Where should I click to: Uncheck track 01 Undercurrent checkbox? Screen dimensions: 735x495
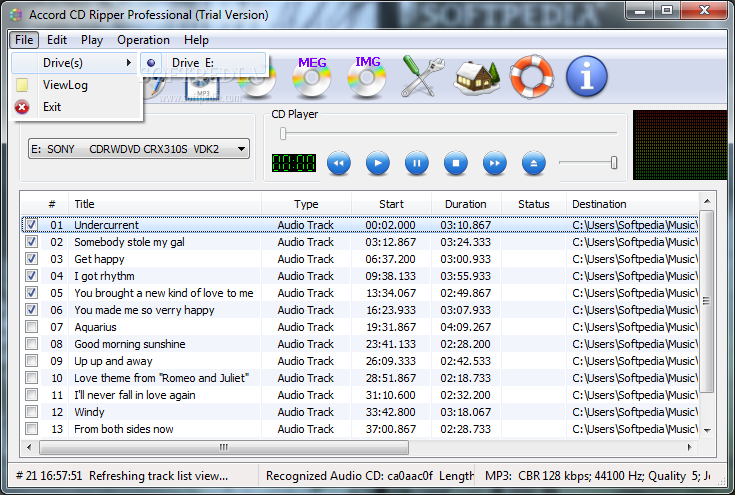[31, 225]
